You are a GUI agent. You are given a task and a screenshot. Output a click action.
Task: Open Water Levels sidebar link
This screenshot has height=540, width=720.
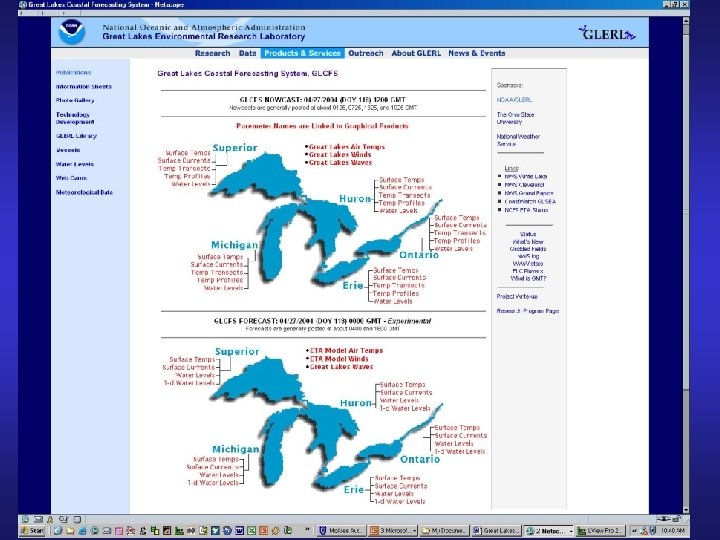point(74,164)
